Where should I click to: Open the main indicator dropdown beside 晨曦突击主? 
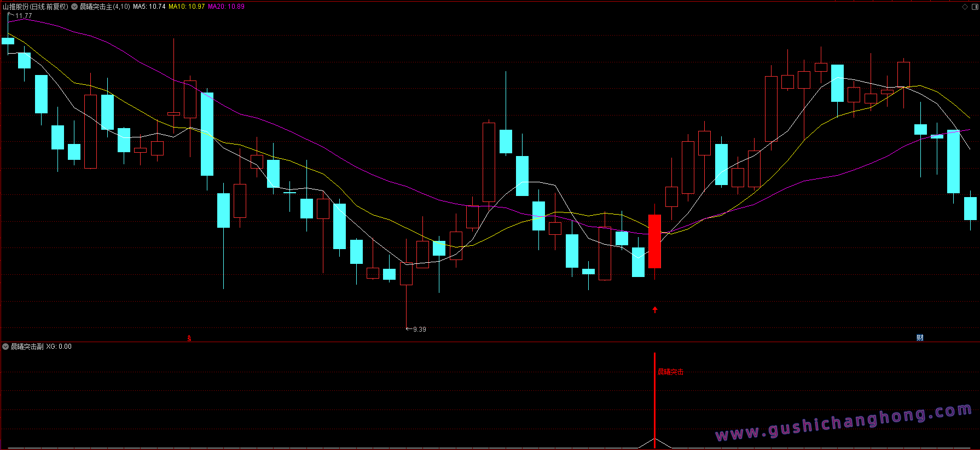[x=74, y=7]
